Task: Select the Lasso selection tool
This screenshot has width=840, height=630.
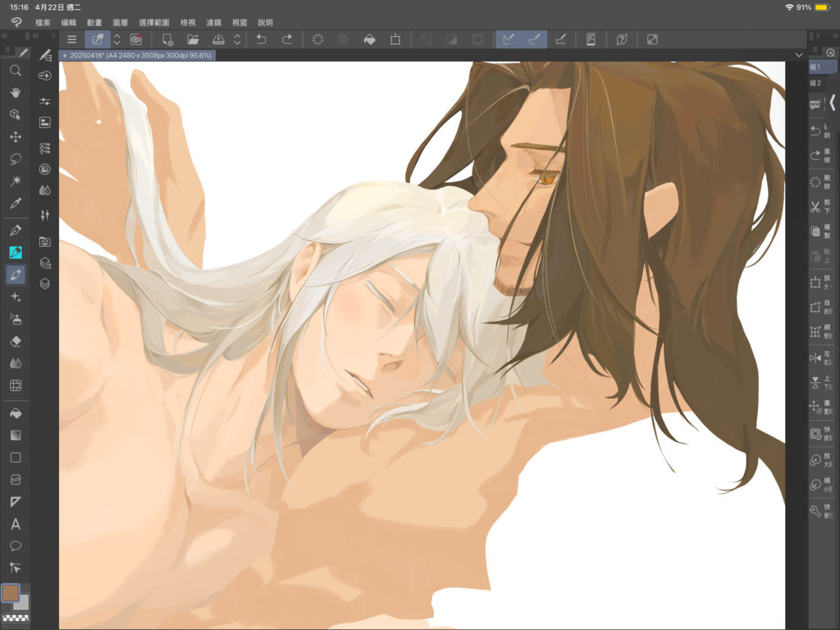Action: click(x=16, y=159)
